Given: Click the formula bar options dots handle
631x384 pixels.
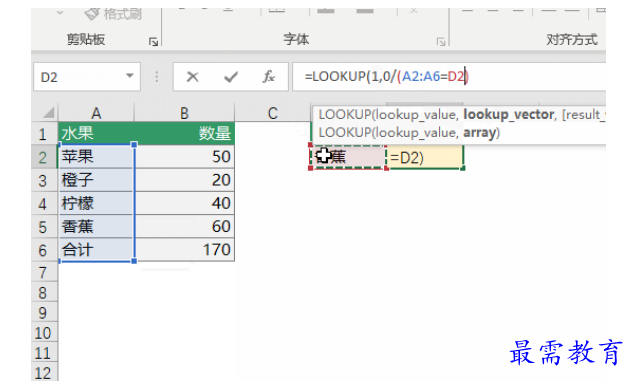Looking at the screenshot, I should (157, 76).
